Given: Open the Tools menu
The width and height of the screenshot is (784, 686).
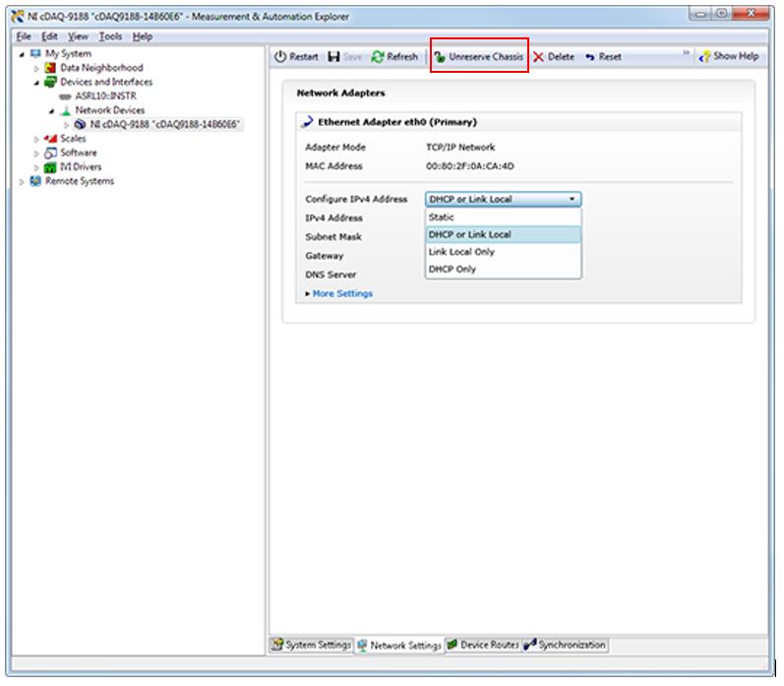Looking at the screenshot, I should coord(110,36).
